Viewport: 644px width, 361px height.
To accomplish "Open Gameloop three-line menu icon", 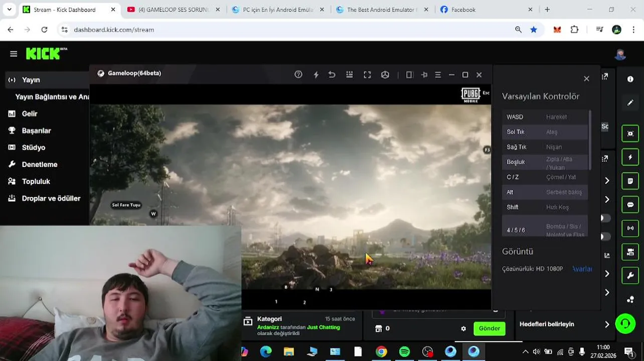I will pos(438,75).
